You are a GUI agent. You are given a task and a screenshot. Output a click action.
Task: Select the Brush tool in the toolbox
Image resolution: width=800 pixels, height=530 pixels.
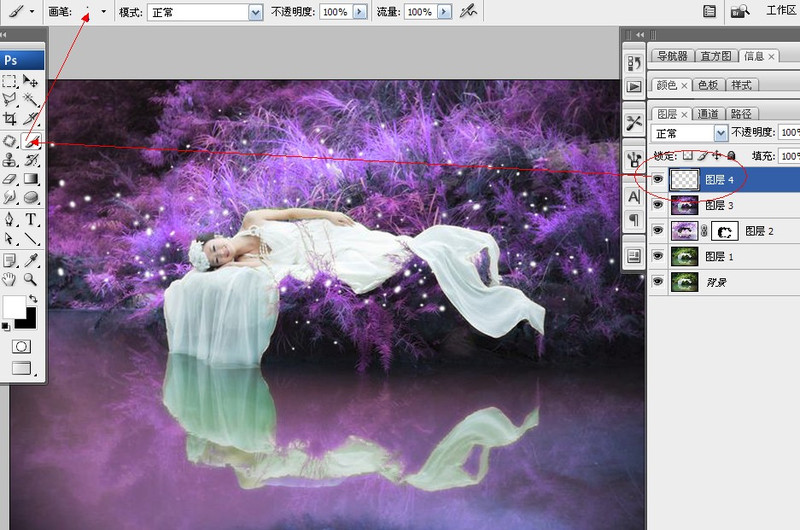click(32, 140)
